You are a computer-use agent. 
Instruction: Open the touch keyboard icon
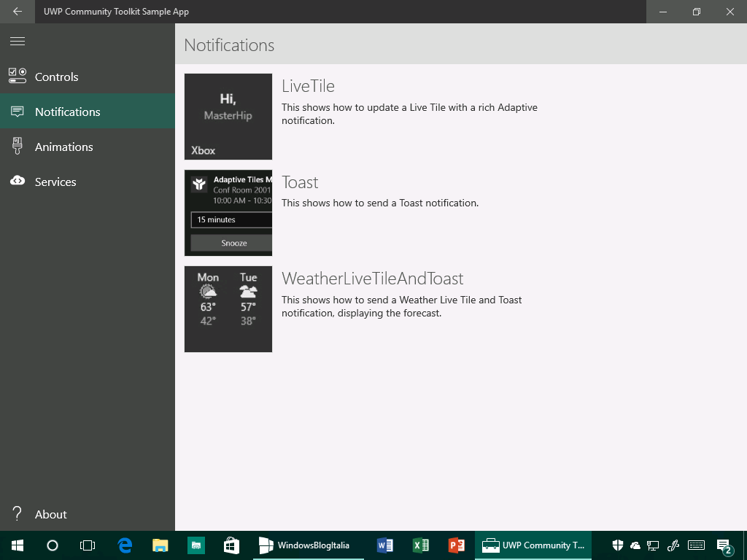[697, 545]
